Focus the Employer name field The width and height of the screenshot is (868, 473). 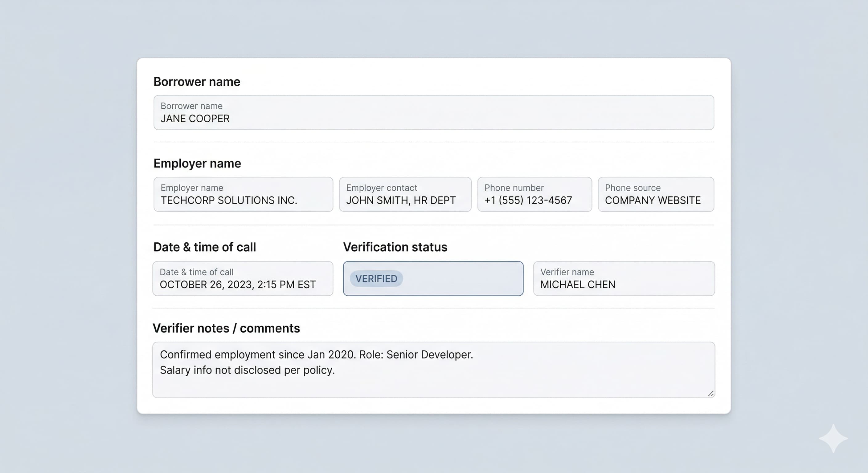click(243, 194)
